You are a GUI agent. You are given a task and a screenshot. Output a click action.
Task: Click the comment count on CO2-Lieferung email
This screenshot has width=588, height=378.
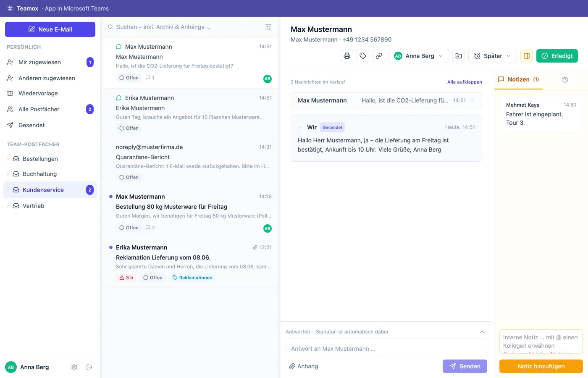click(150, 78)
